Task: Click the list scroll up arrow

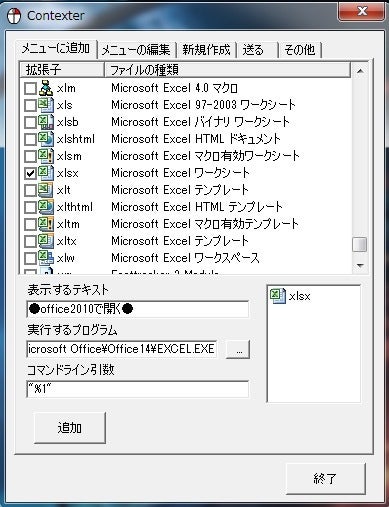Action: pyautogui.click(x=360, y=71)
